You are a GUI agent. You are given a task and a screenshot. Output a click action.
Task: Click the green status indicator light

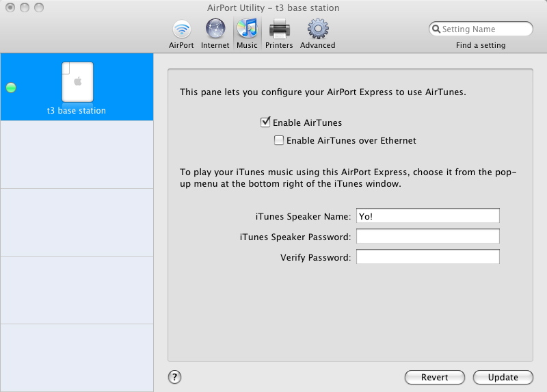pos(11,88)
